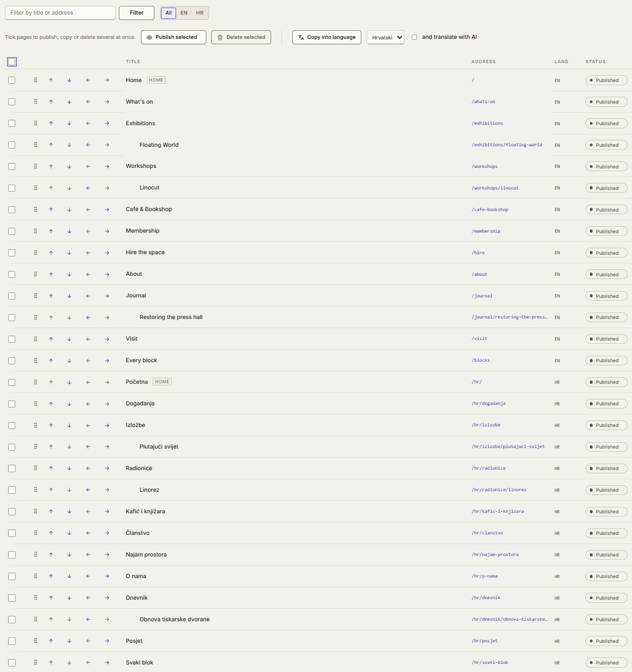Open the Najam prostora page title
The image size is (632, 672).
(146, 555)
